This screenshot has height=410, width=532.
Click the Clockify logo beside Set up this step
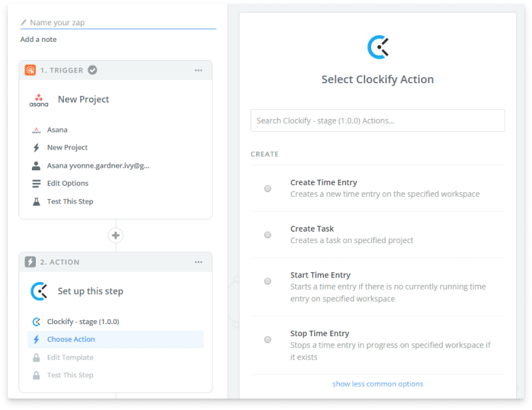39,292
